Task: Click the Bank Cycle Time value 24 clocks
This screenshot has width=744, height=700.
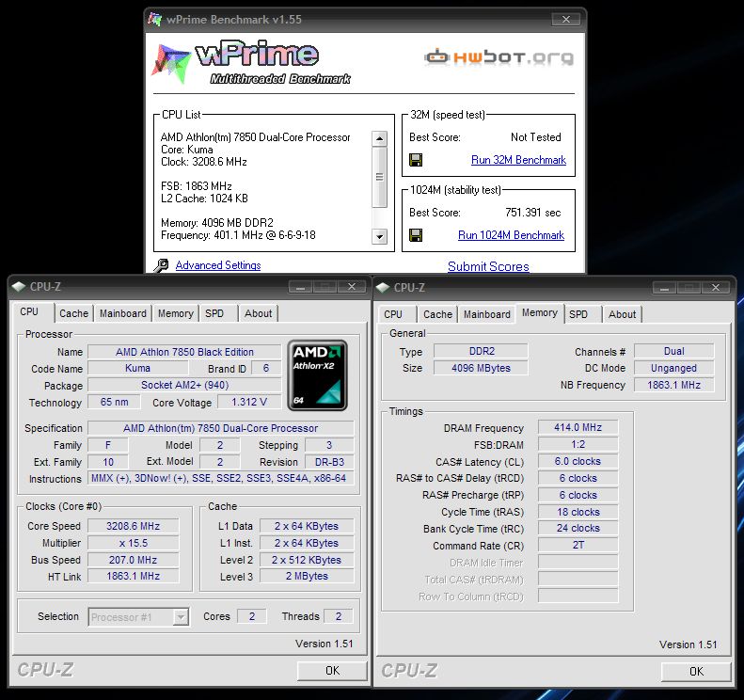Action: [578, 528]
